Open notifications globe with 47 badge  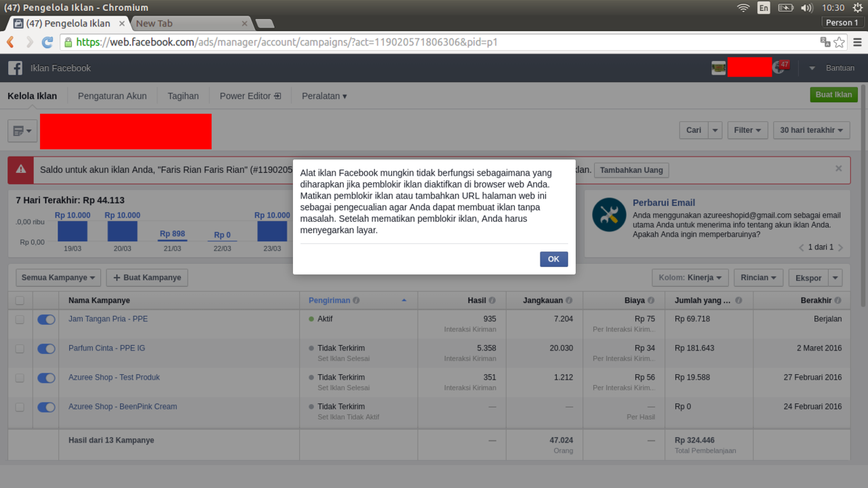778,68
